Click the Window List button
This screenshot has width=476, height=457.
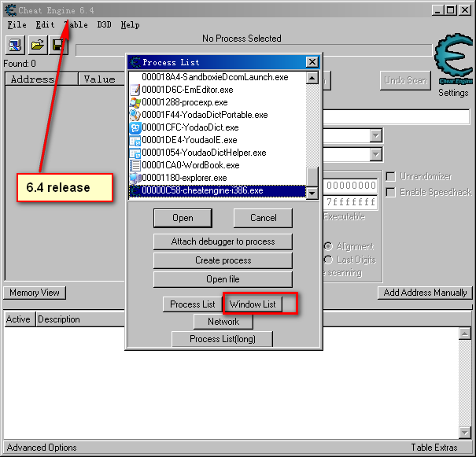253,304
